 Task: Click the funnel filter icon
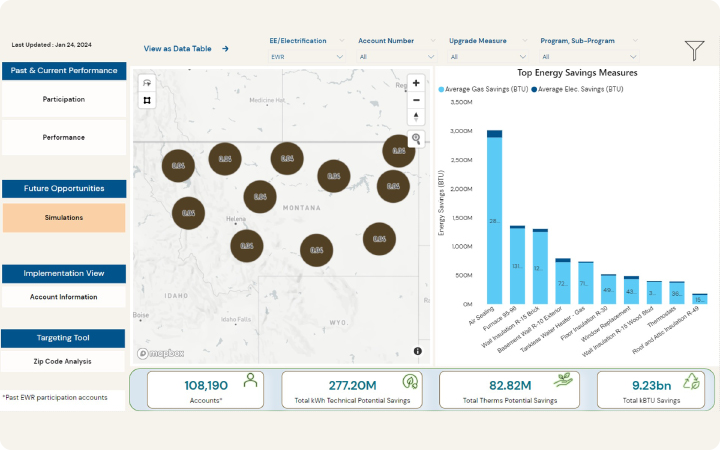694,50
